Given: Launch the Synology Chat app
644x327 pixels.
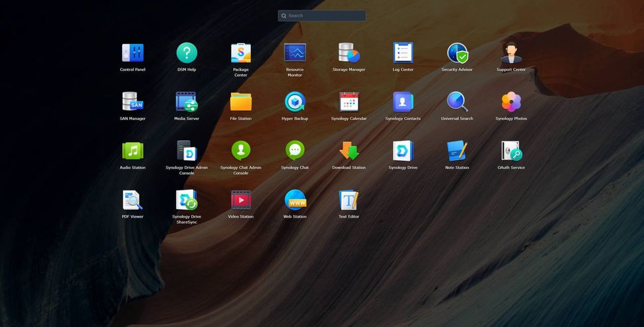Looking at the screenshot, I should pyautogui.click(x=295, y=151).
